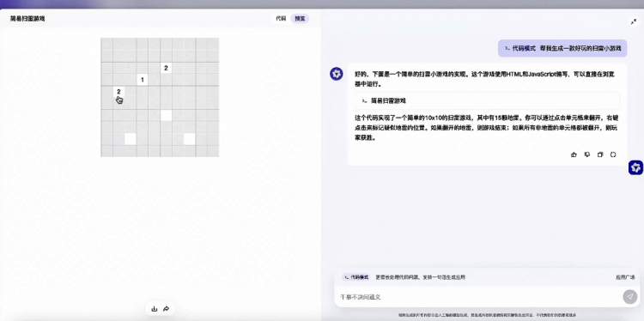The width and height of the screenshot is (644, 321).
Task: Click the 代码模式 user message bubble
Action: click(562, 48)
